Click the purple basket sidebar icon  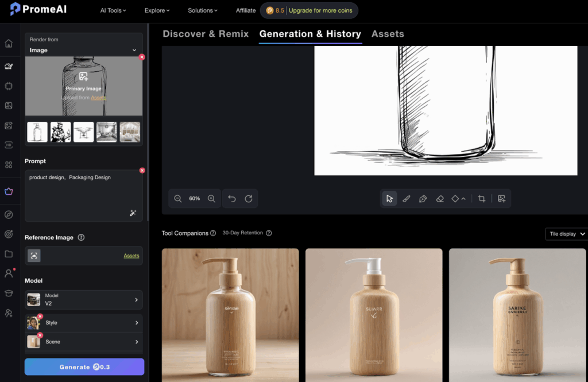(x=9, y=191)
